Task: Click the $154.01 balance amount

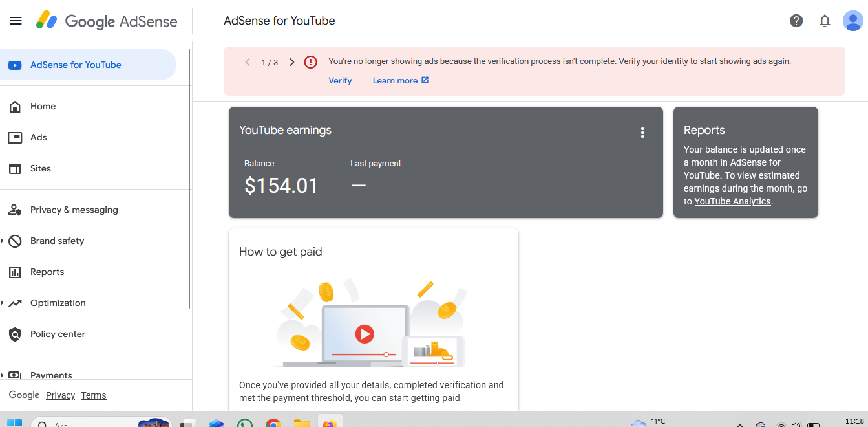Action: [x=281, y=186]
